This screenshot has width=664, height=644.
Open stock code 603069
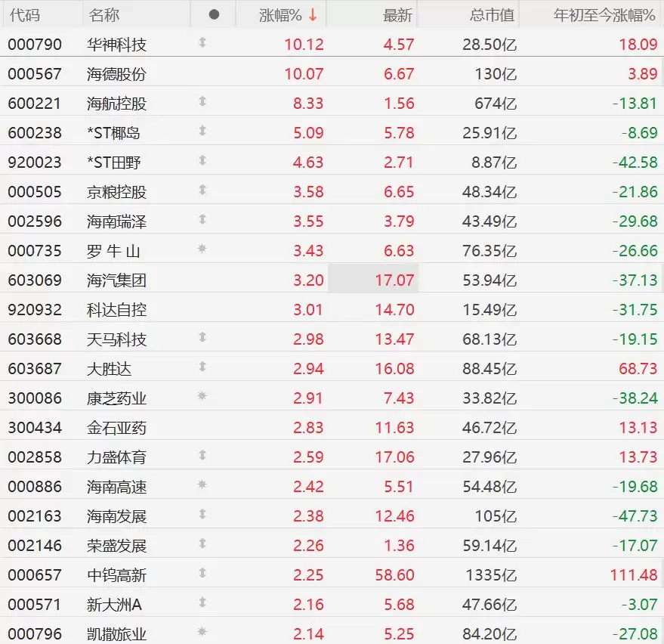click(35, 280)
